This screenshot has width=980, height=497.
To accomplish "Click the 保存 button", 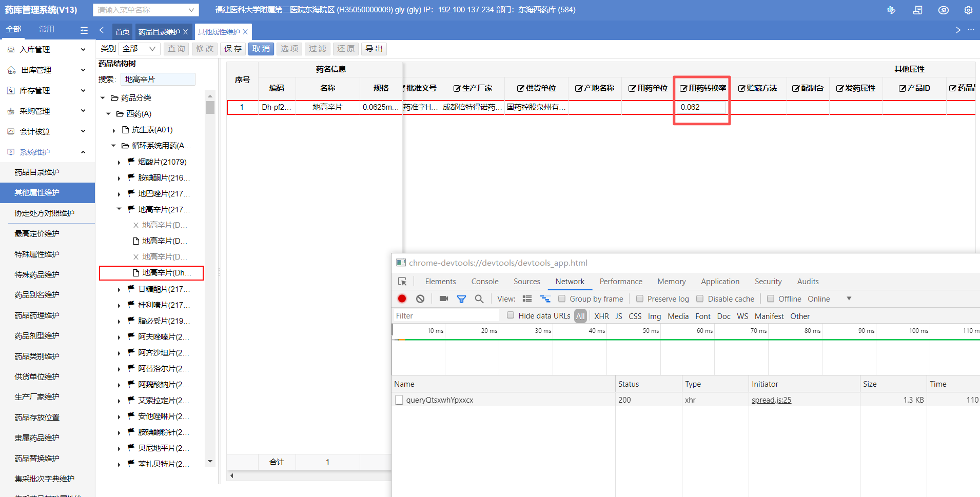I will (233, 49).
